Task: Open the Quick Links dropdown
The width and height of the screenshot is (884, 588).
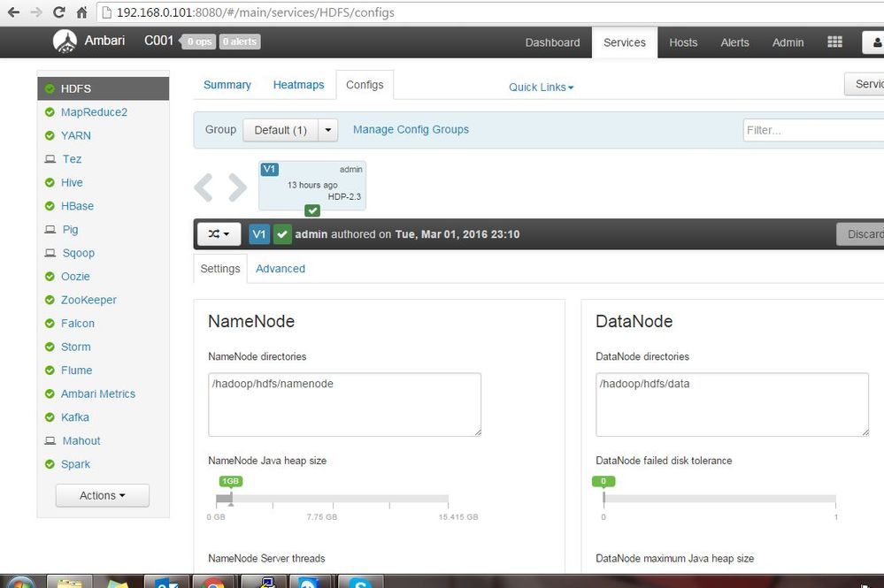Action: pos(541,88)
